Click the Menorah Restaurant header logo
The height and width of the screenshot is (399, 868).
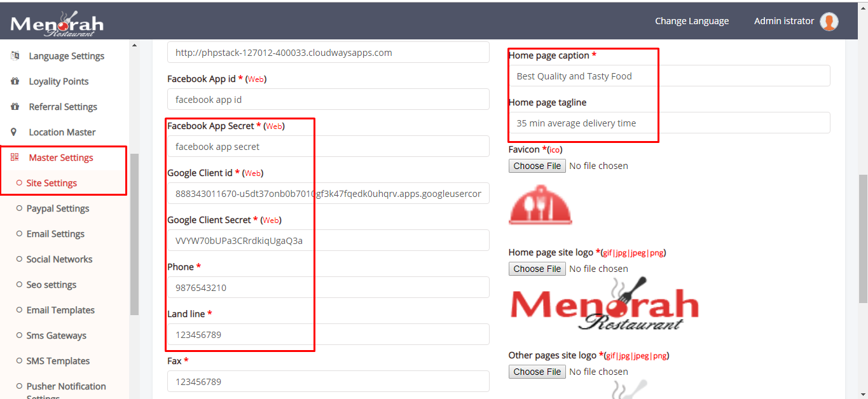(x=57, y=23)
